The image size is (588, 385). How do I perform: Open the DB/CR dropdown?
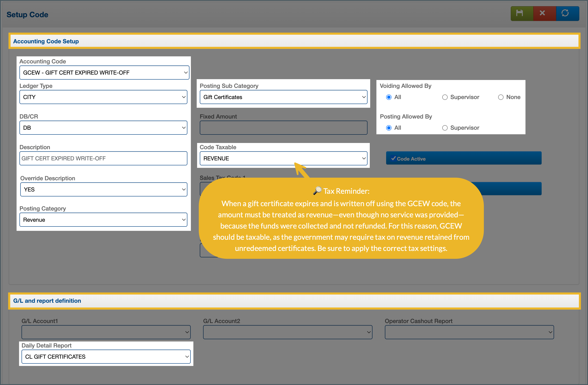point(103,128)
